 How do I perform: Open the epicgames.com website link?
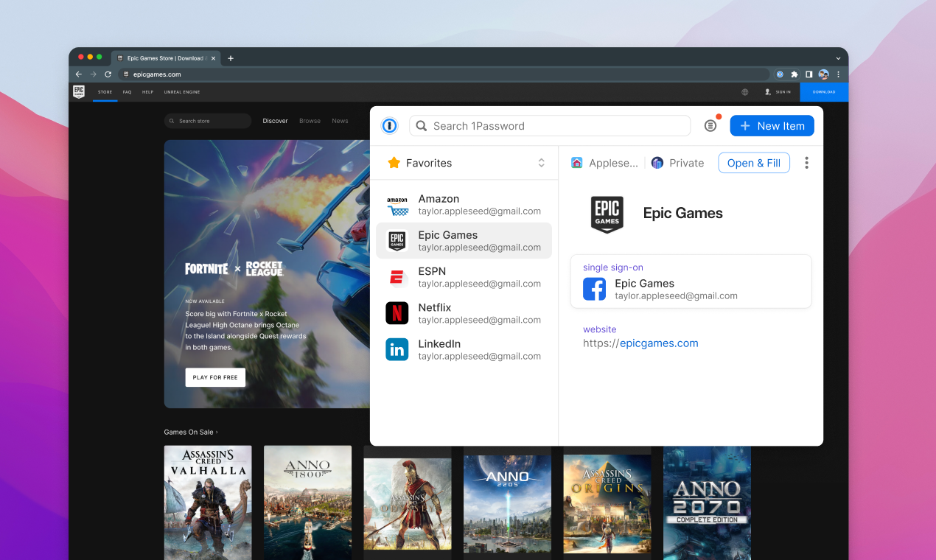tap(640, 343)
